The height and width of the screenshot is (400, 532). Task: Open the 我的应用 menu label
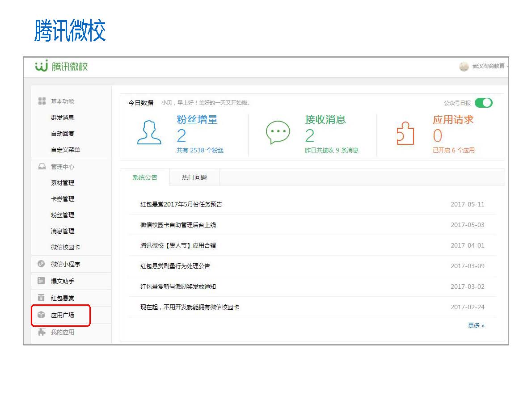[x=63, y=332]
